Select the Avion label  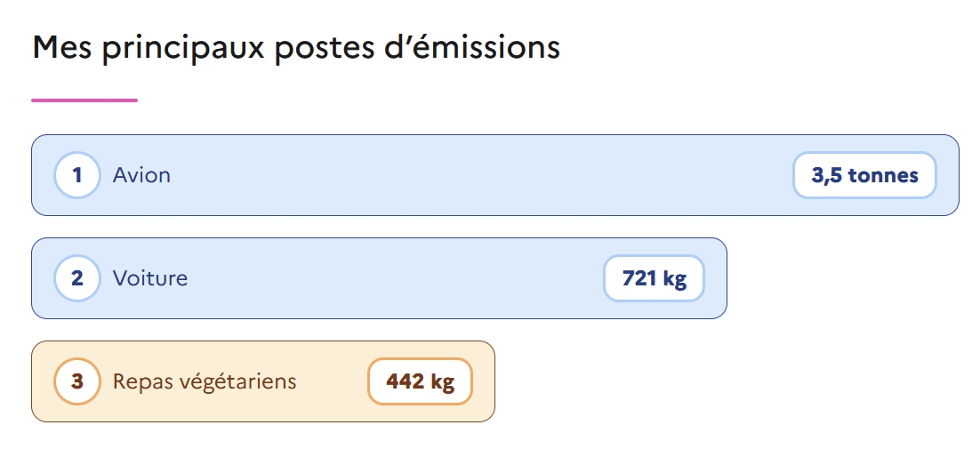coord(141,175)
